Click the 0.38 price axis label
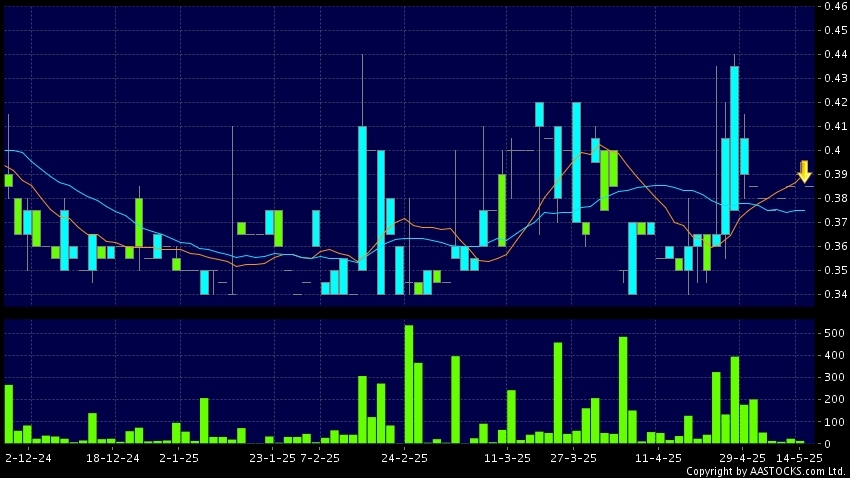Screen dimensions: 850x478 [x=836, y=198]
